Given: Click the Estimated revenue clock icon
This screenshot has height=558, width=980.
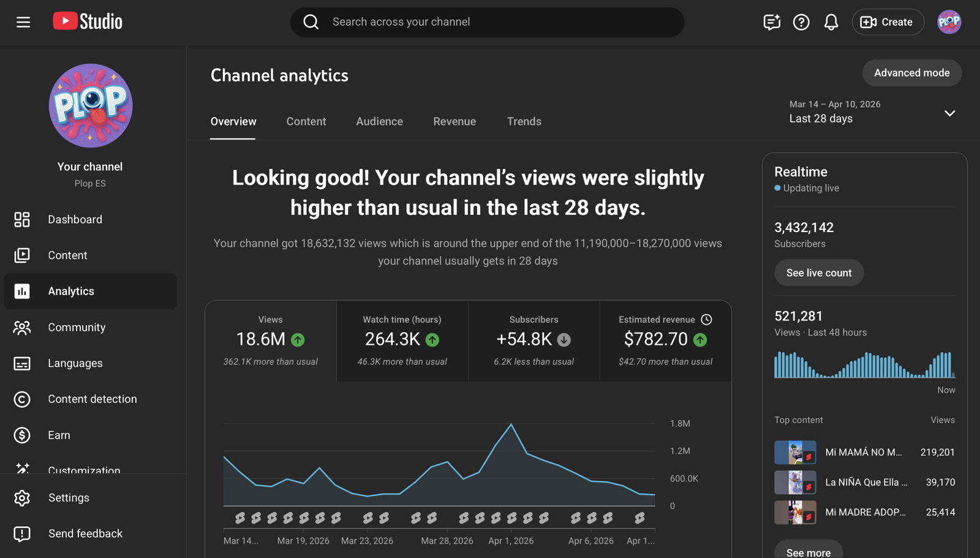Looking at the screenshot, I should coord(706,319).
